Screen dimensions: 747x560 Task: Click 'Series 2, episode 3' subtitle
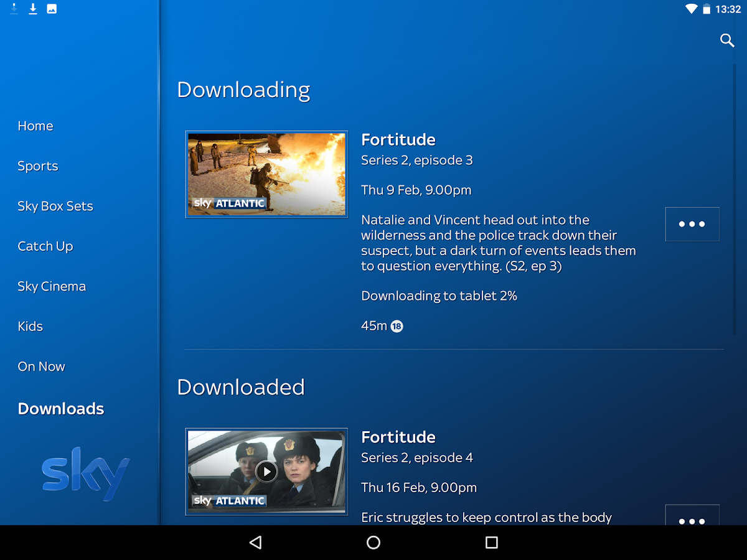(417, 161)
